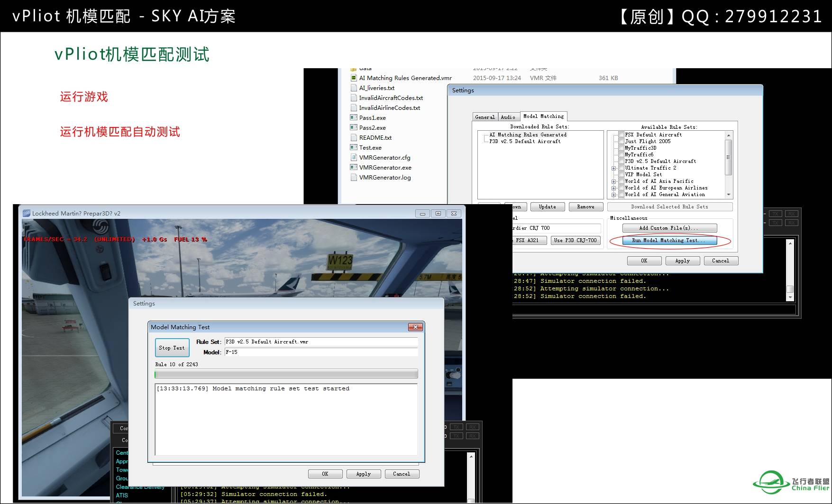Select P3D v2.5 Default Aircraft in Downloaded sets
The width and height of the screenshot is (832, 504).
point(525,141)
